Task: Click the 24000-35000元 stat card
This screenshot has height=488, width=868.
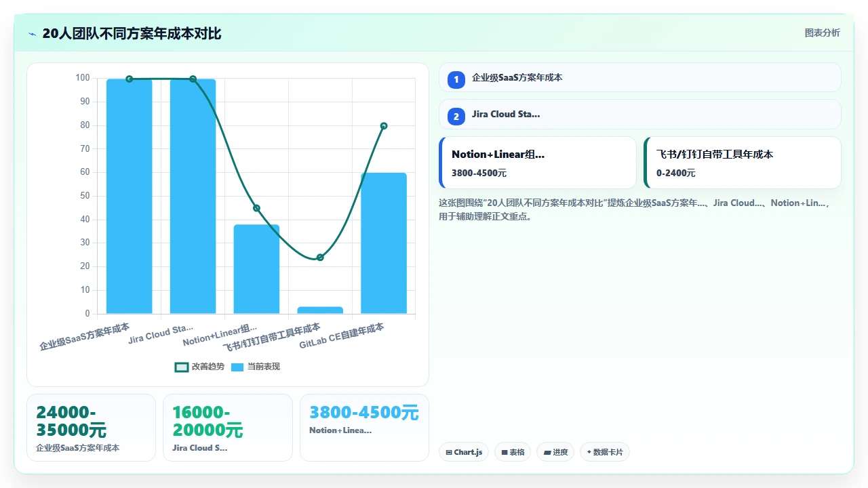Action: [91, 428]
